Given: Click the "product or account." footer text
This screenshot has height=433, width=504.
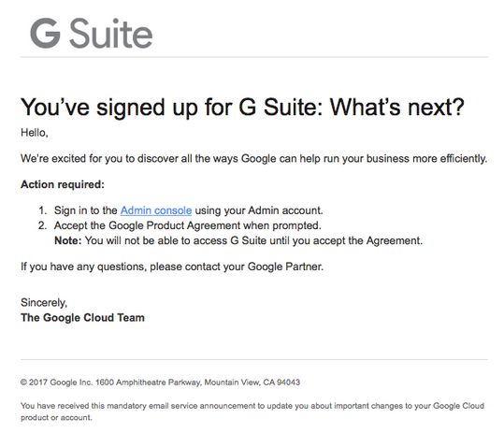Looking at the screenshot, I should point(56,418).
